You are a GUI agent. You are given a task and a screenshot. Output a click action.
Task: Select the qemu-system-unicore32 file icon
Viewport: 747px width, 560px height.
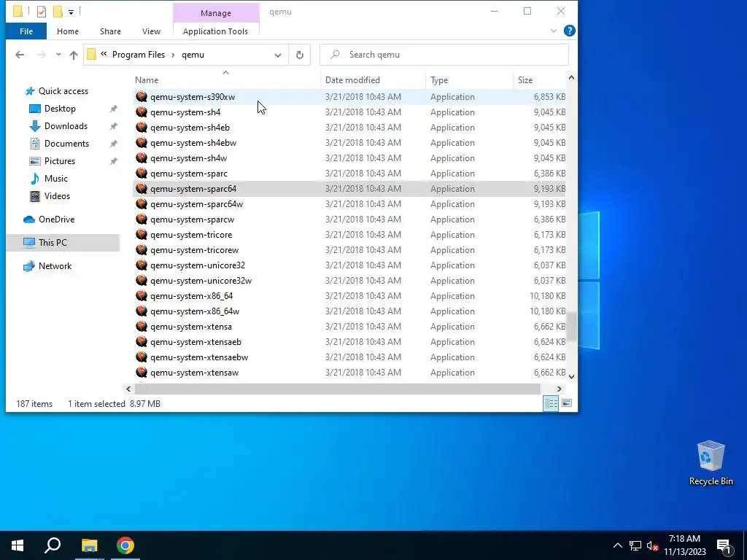(x=142, y=265)
